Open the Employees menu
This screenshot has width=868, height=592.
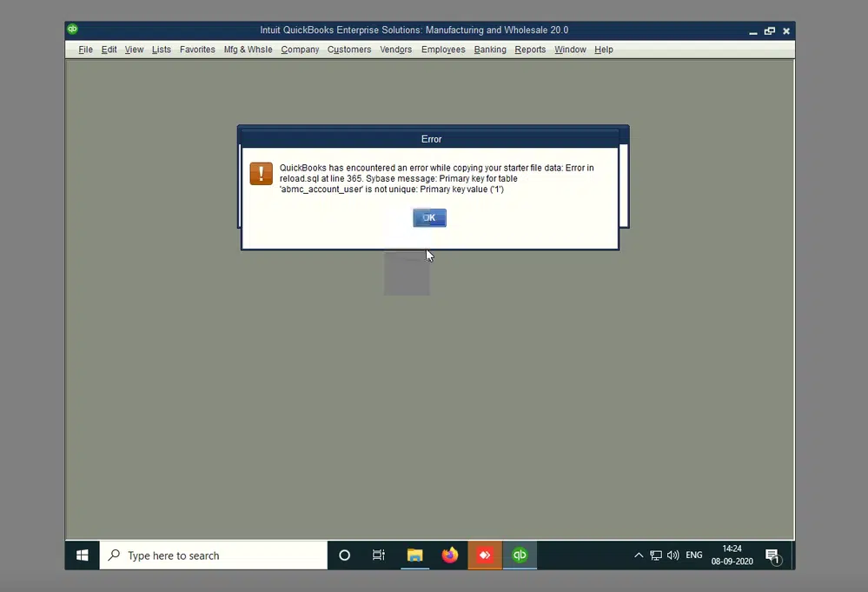pyautogui.click(x=443, y=50)
